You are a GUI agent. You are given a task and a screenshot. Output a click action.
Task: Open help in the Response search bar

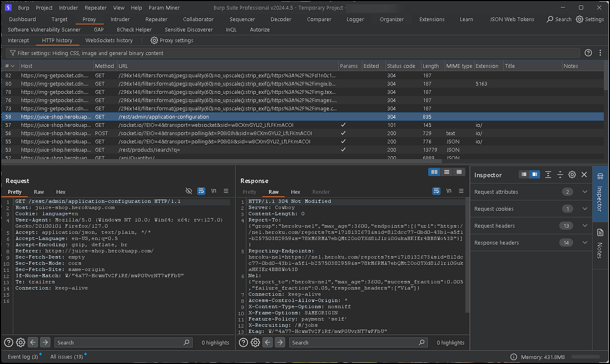coord(243,342)
